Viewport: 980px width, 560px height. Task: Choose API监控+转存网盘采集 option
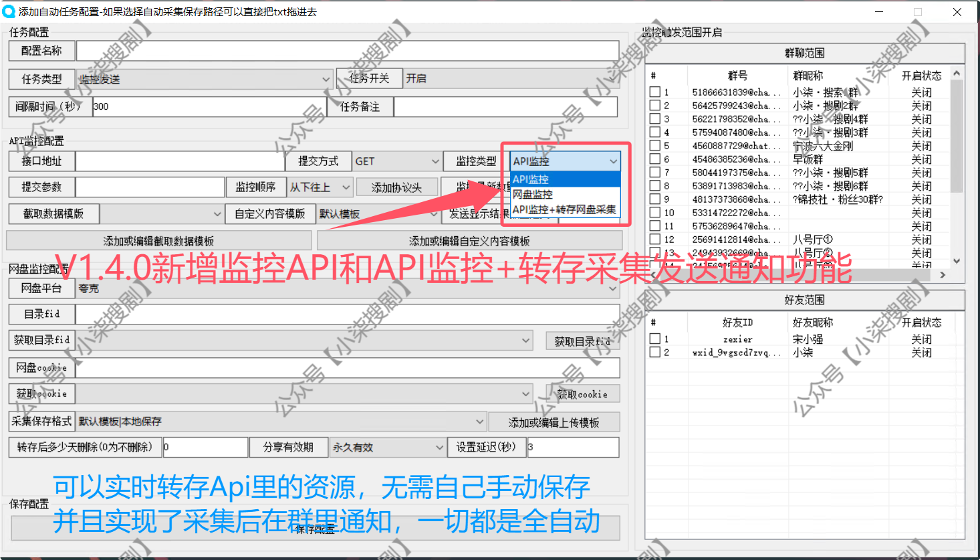(x=566, y=209)
